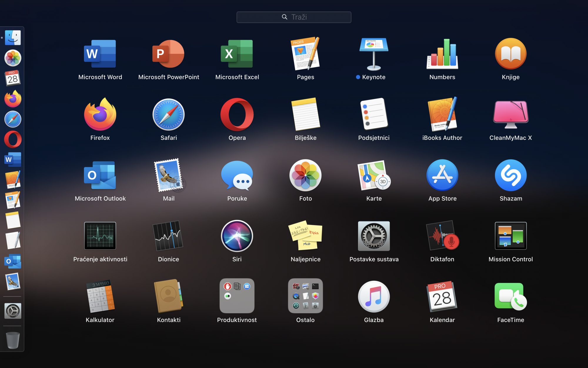Open Trash in the Dock
Image resolution: width=588 pixels, height=368 pixels.
tap(13, 340)
